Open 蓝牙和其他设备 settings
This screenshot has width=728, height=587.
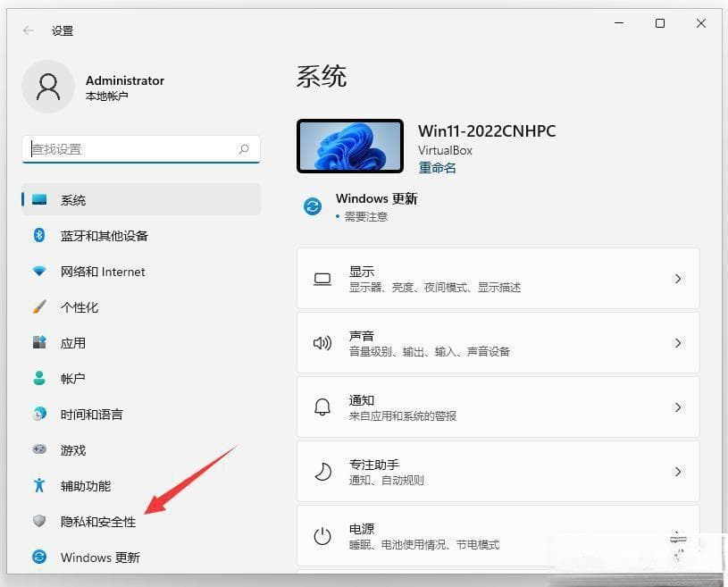coord(141,236)
